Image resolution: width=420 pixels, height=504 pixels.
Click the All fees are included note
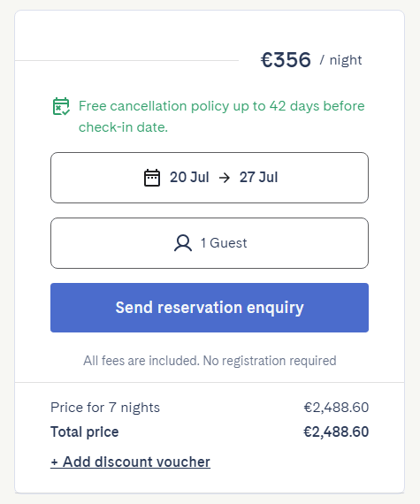coord(210,361)
